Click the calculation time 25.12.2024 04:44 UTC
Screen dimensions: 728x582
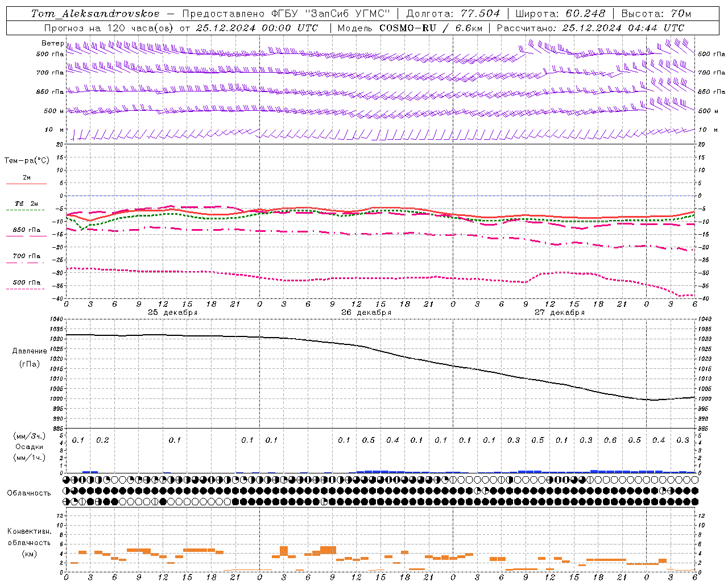pyautogui.click(x=623, y=27)
